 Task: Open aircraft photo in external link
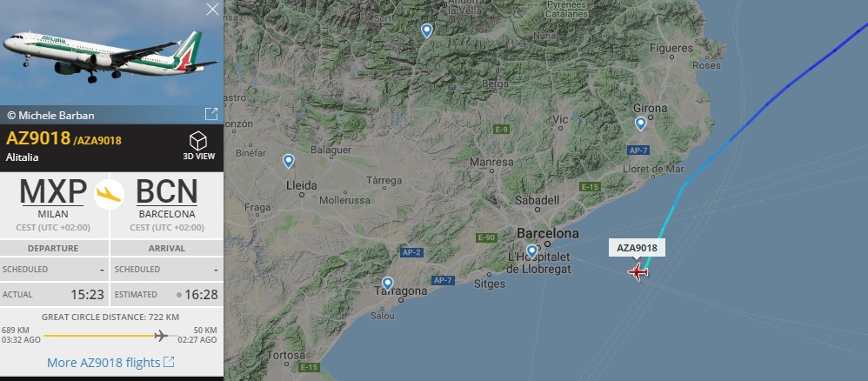[x=210, y=114]
